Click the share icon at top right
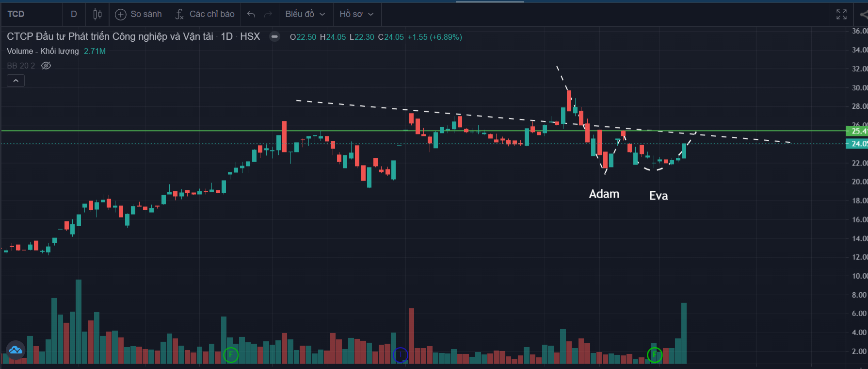The width and height of the screenshot is (868, 369). tap(863, 15)
